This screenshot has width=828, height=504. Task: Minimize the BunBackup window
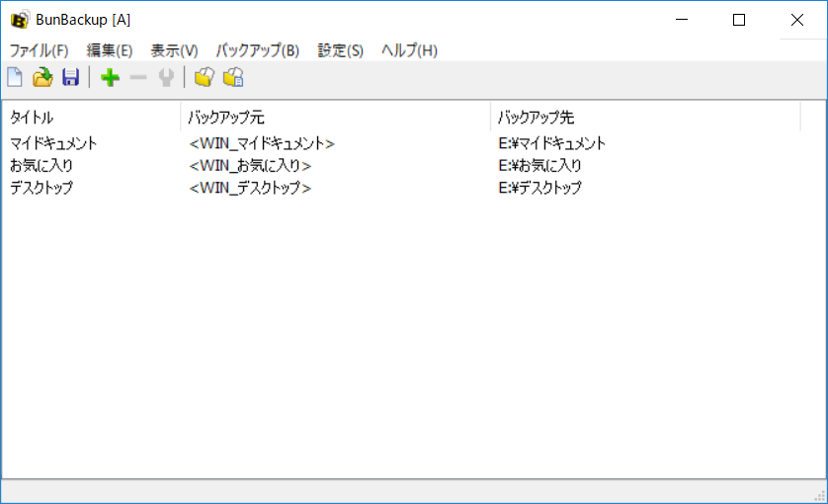(682, 20)
